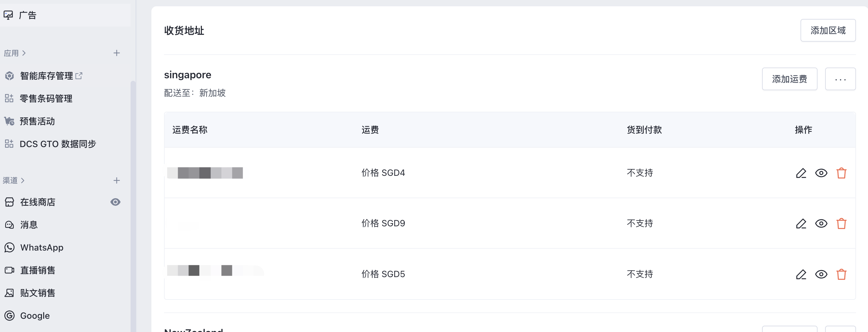The width and height of the screenshot is (868, 332).
Task: Expand the 应用 section chevron
Action: pos(24,53)
